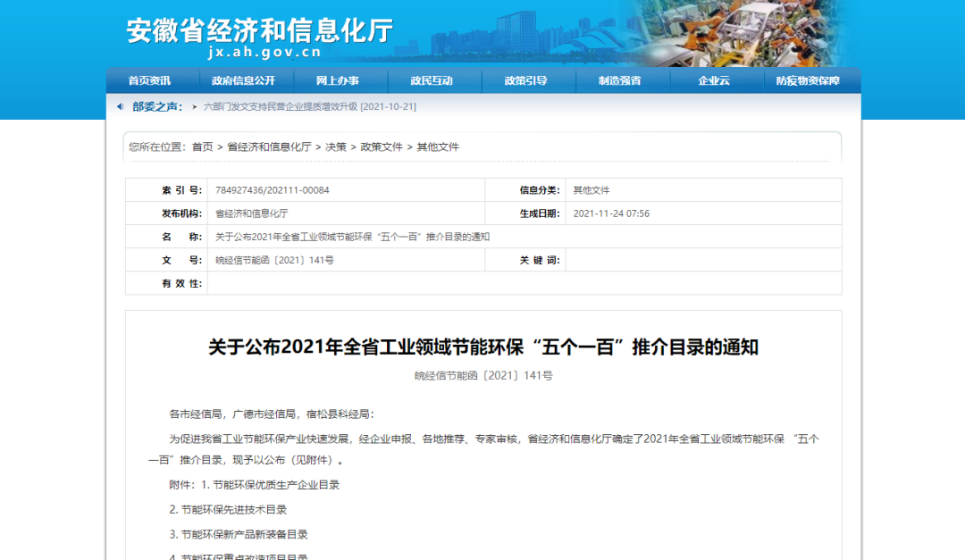Open the 政策引导 navigation item
Viewport: 965px width, 560px height.
coord(525,80)
